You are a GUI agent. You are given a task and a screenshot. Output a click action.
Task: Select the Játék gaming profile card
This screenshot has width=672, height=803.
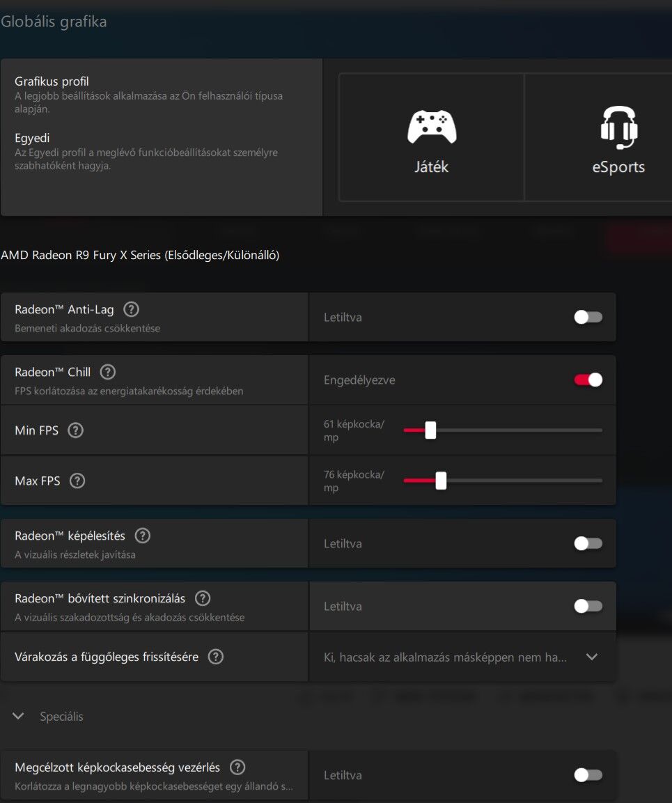tap(431, 137)
